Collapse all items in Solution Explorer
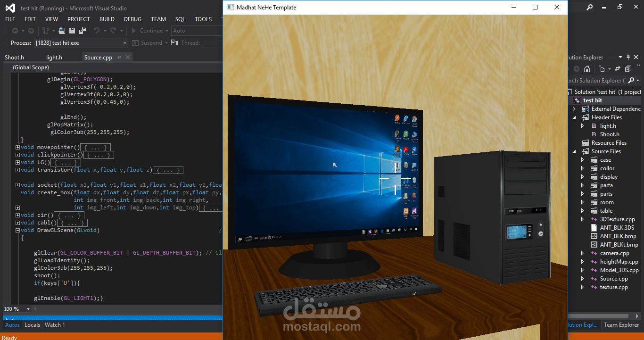644x340 pixels. point(628,69)
